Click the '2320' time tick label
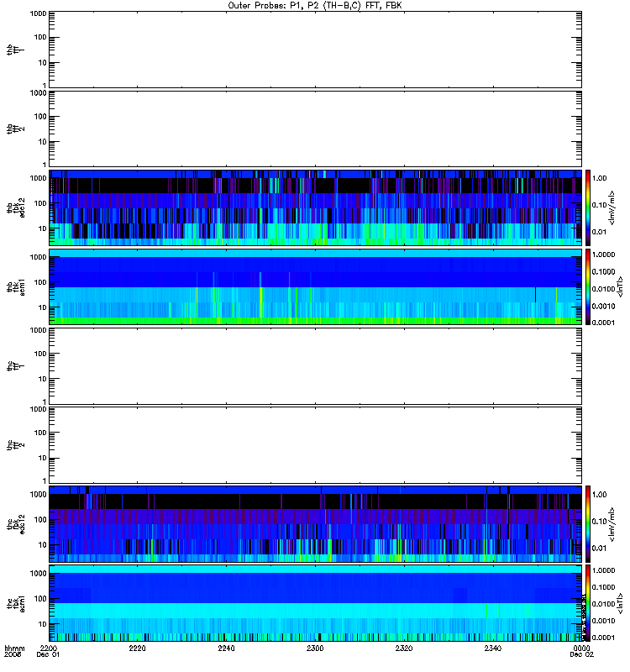 click(x=404, y=648)
